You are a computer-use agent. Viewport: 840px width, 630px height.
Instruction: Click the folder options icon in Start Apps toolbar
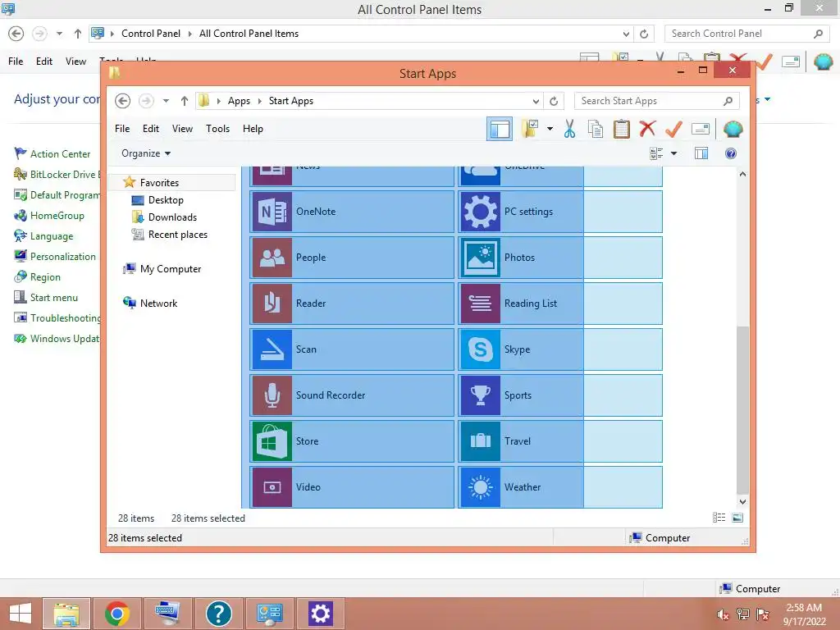coord(529,129)
